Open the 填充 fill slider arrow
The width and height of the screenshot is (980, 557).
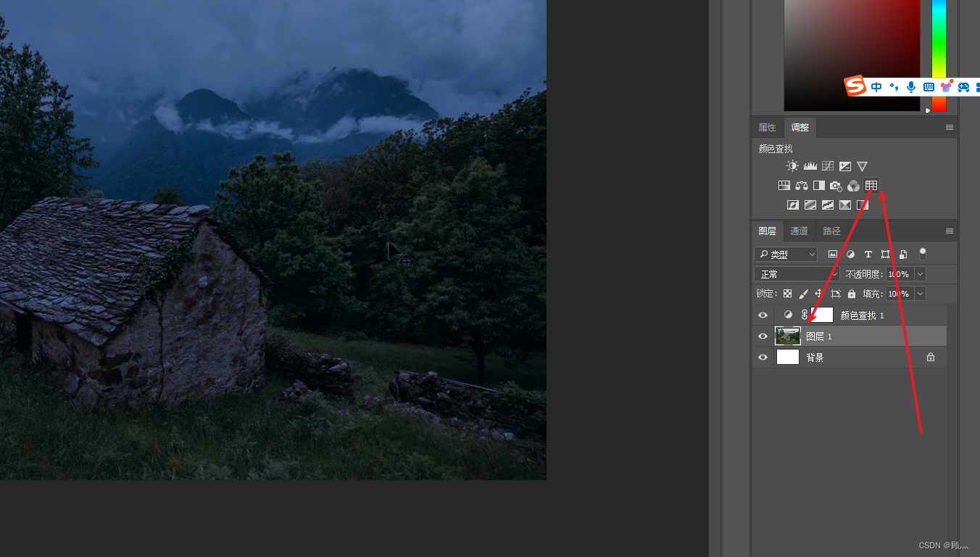pos(920,294)
